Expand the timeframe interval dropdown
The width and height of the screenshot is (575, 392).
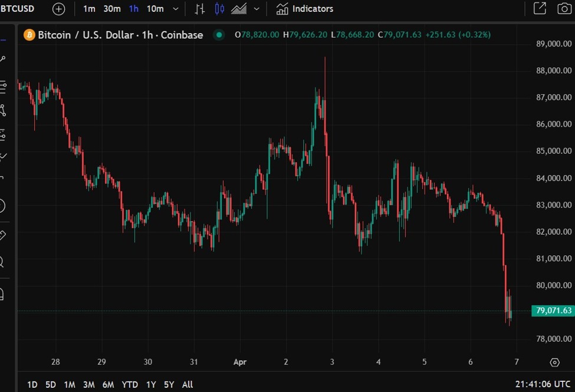coord(176,9)
